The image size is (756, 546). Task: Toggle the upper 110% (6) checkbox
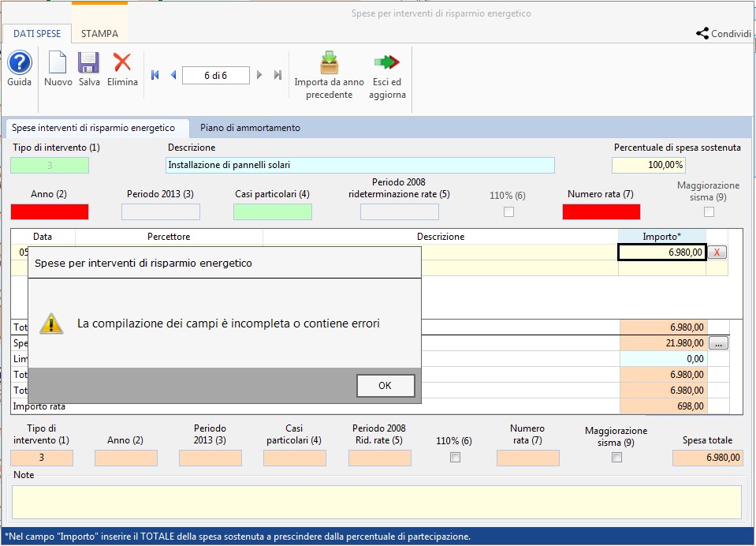[508, 211]
